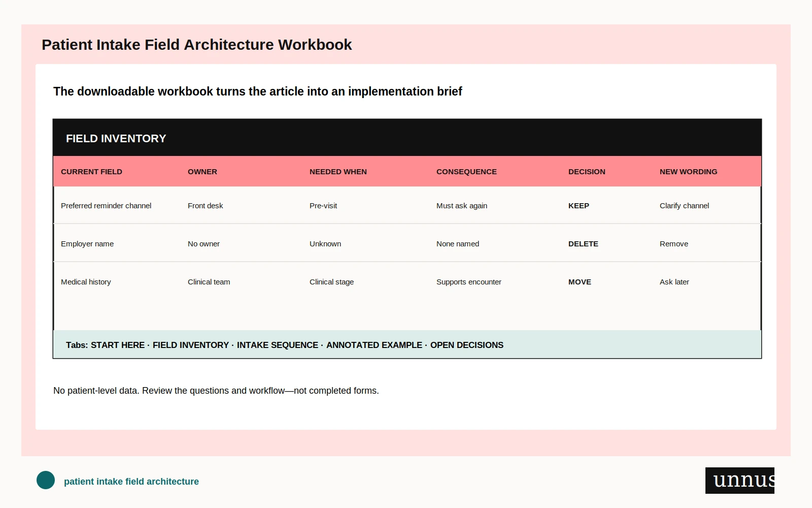Click the 'Clinical team' owner cell
This screenshot has height=508, width=812.
coord(209,282)
